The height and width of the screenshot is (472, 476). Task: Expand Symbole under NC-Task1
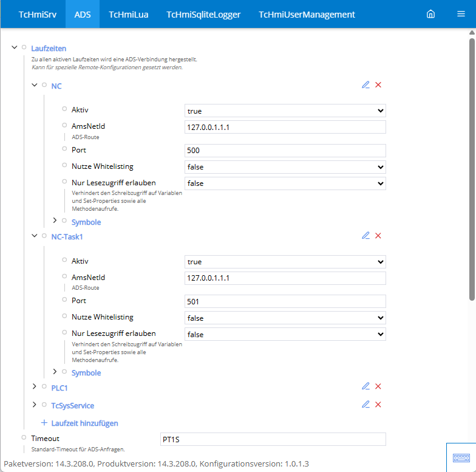tap(55, 372)
